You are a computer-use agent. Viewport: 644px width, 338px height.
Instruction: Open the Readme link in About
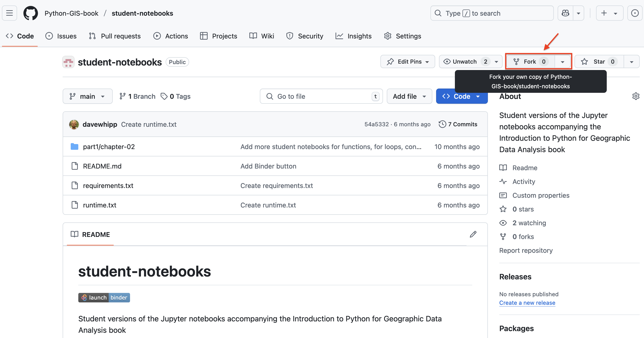(518, 168)
